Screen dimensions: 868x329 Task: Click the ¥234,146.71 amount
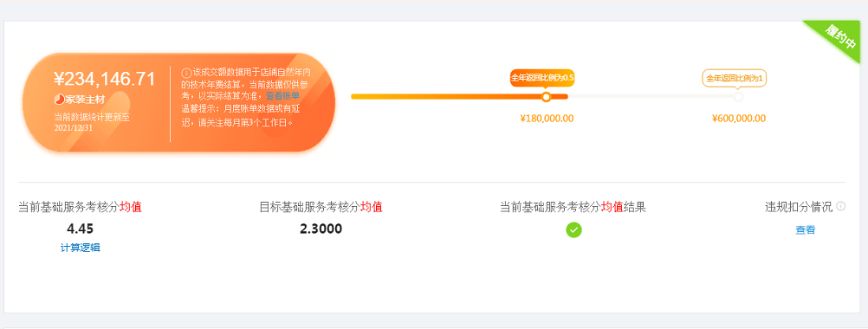(105, 79)
